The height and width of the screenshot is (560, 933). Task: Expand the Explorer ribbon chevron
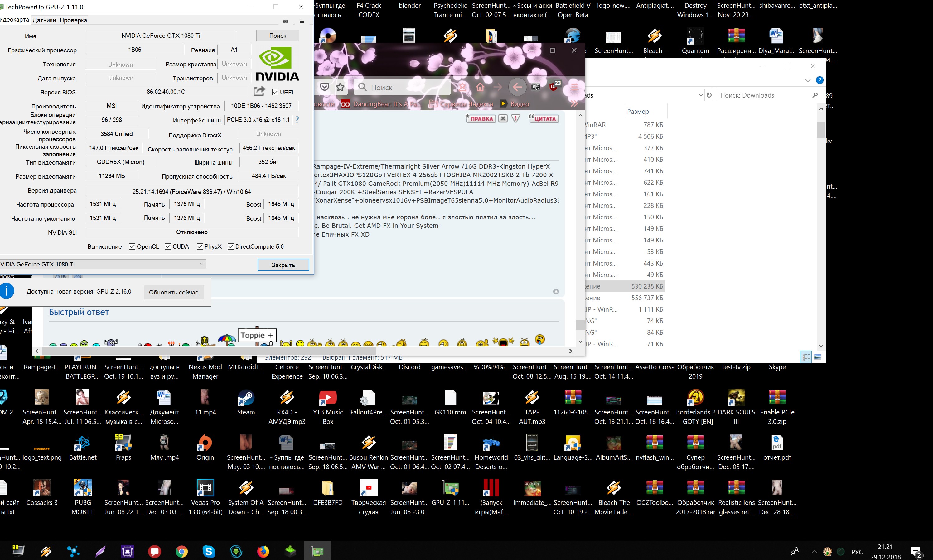[x=808, y=80]
